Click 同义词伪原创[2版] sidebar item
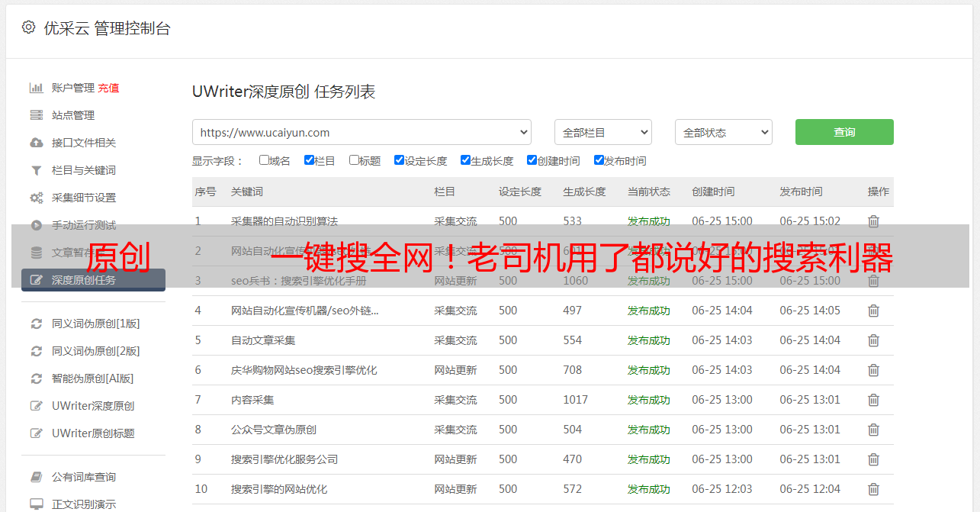Image resolution: width=980 pixels, height=512 pixels. (96, 351)
